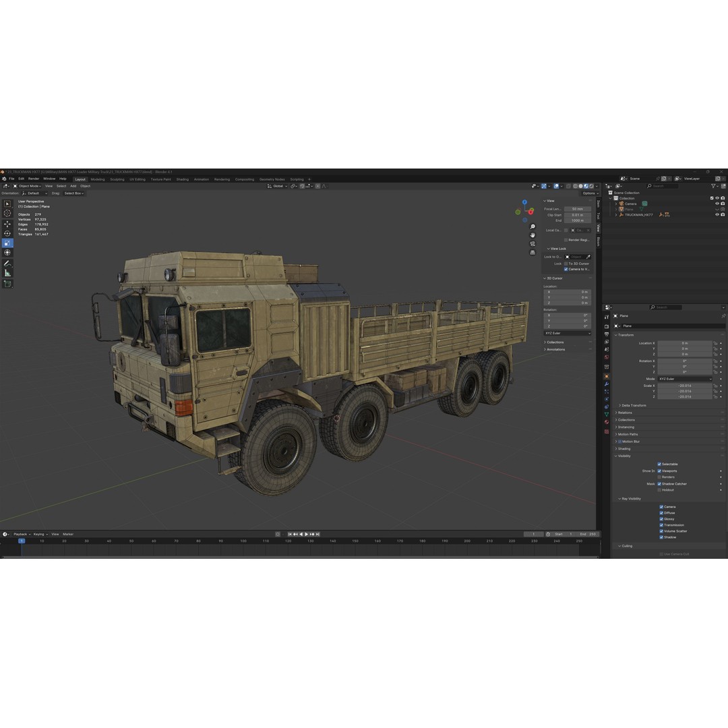
Task: Select the Move tool in the viewport toolbar
Action: [x=7, y=224]
